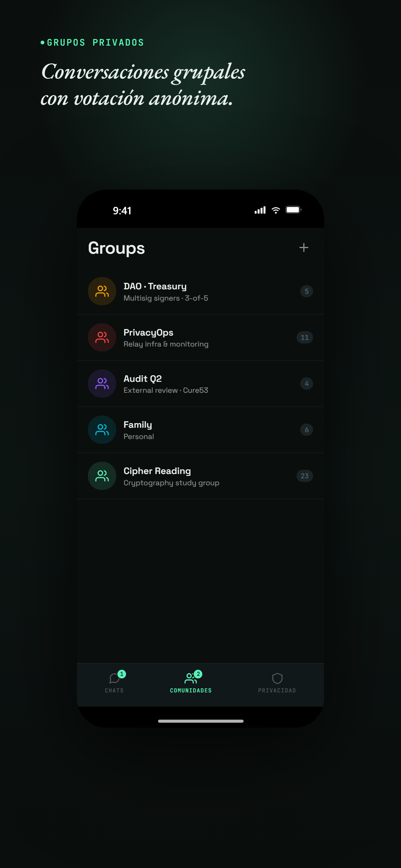401x868 pixels.
Task: Open the PrivacyOps group title
Action: 148,332
